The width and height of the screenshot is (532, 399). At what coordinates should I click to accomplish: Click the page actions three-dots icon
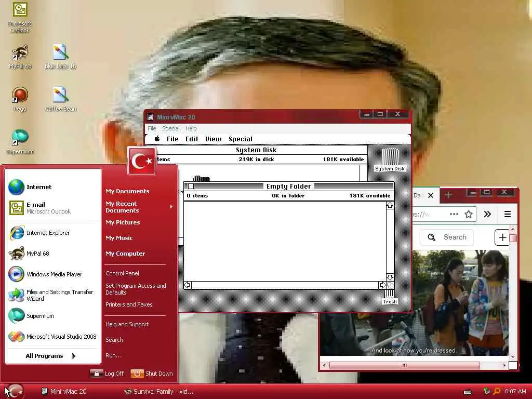[454, 214]
